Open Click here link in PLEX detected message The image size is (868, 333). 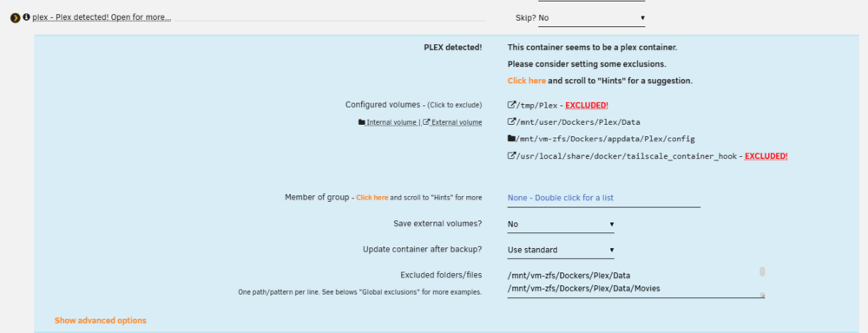tap(527, 81)
